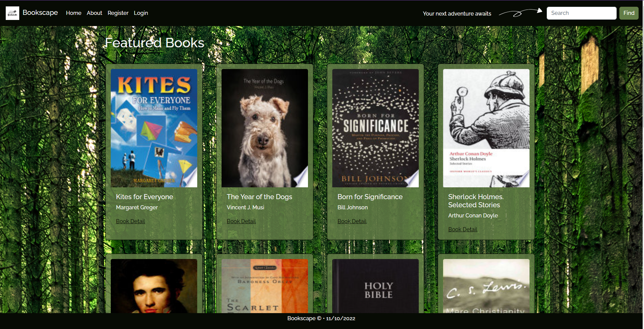Open the Sherlock Holmes book cover image
644x329 pixels.
[x=486, y=128]
